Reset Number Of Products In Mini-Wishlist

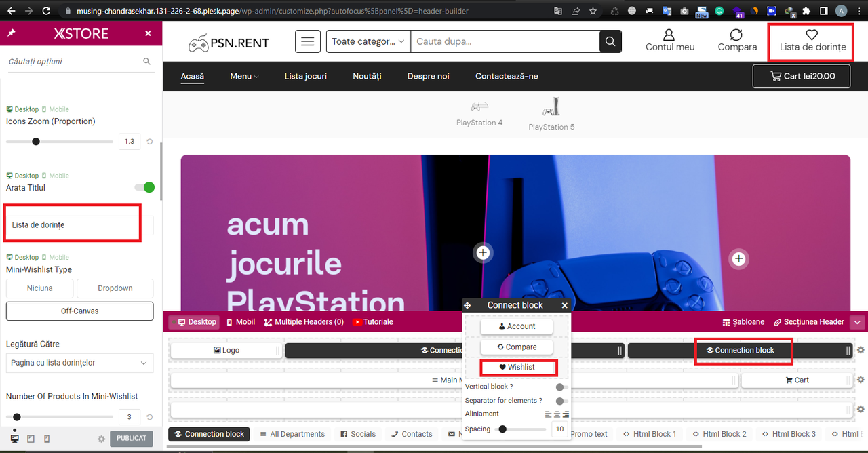point(150,417)
